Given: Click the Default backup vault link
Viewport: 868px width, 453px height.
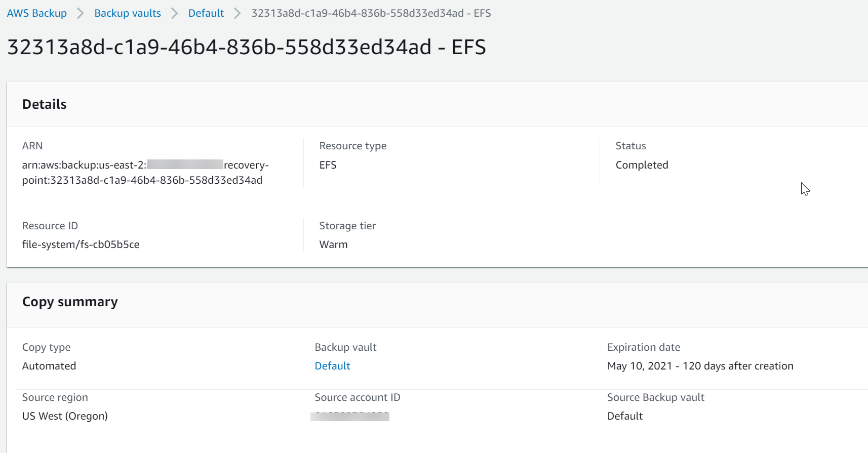Looking at the screenshot, I should tap(332, 366).
